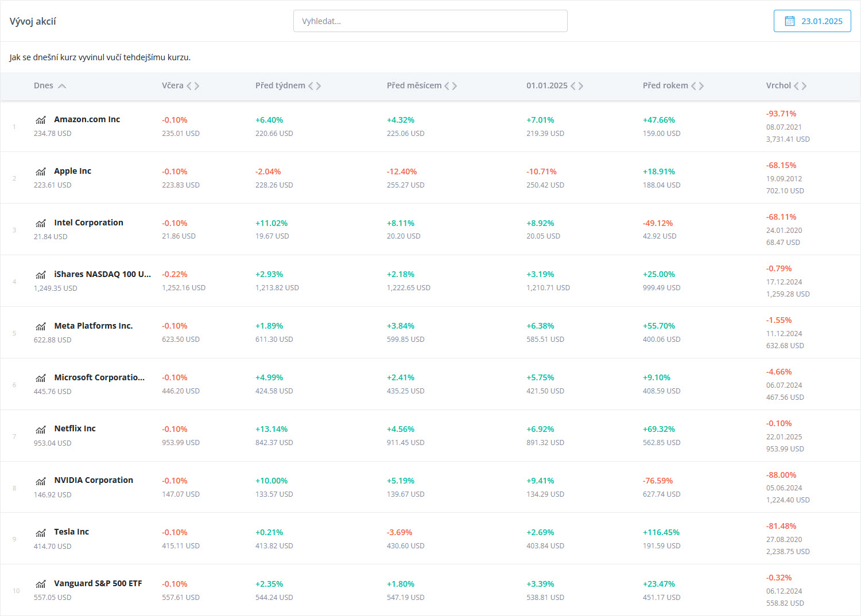Select Amazon +47.66% yearly change
The image size is (861, 616).
click(x=659, y=120)
